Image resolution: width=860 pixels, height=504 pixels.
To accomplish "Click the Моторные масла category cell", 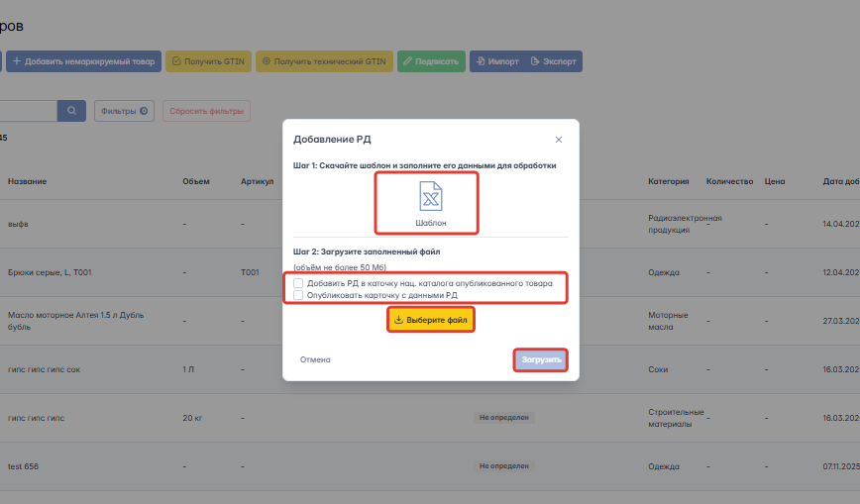I will click(x=668, y=321).
